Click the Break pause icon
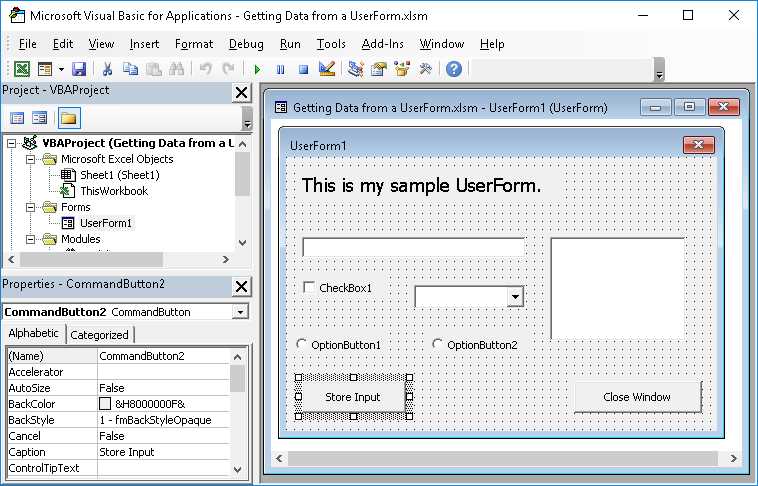The image size is (758, 486). [280, 70]
